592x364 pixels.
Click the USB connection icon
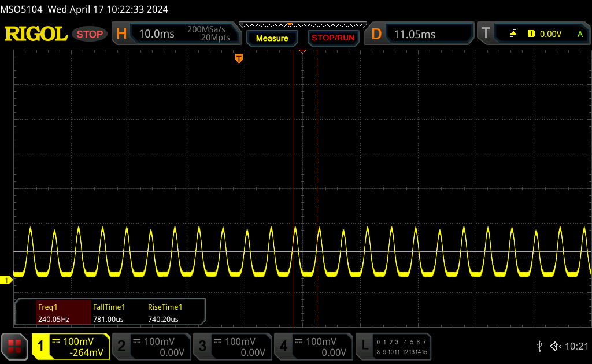point(539,346)
